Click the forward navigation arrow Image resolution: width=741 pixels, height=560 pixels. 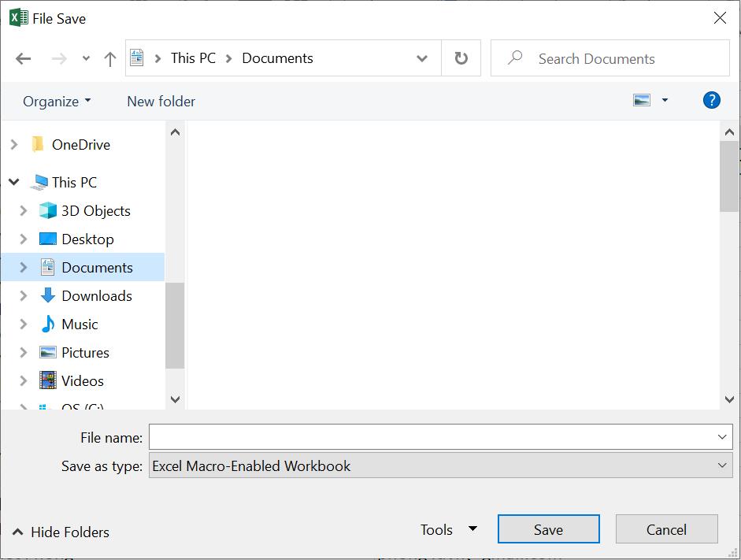pos(59,58)
